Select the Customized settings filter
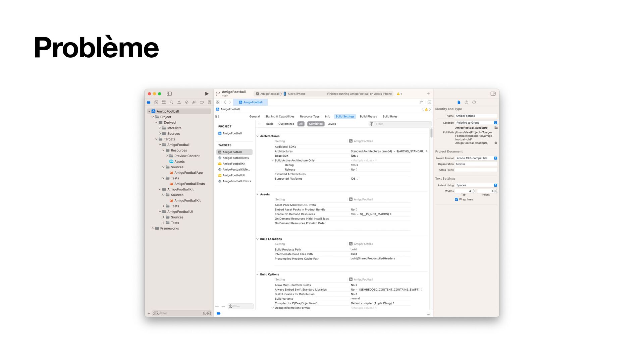Viewport: 644px width, 362px height. [x=286, y=124]
